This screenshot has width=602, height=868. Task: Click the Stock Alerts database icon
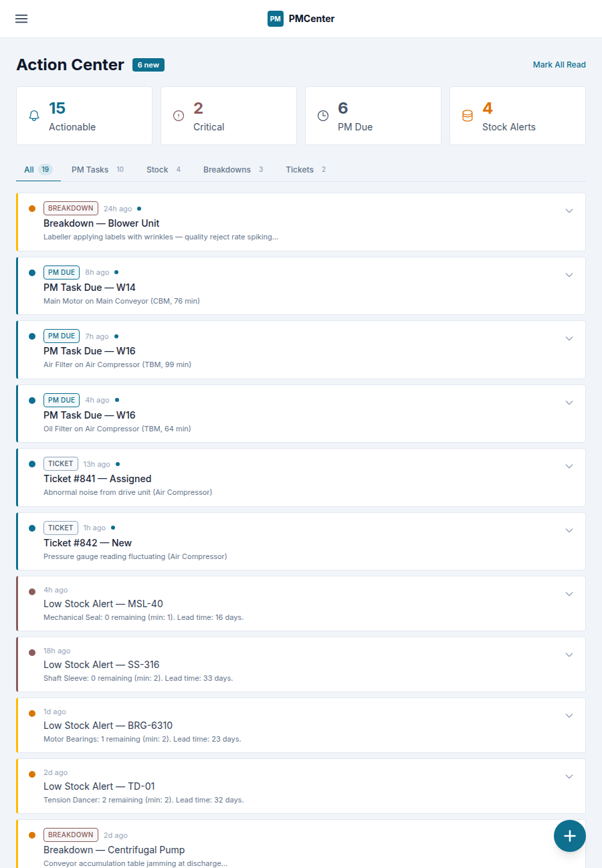468,116
